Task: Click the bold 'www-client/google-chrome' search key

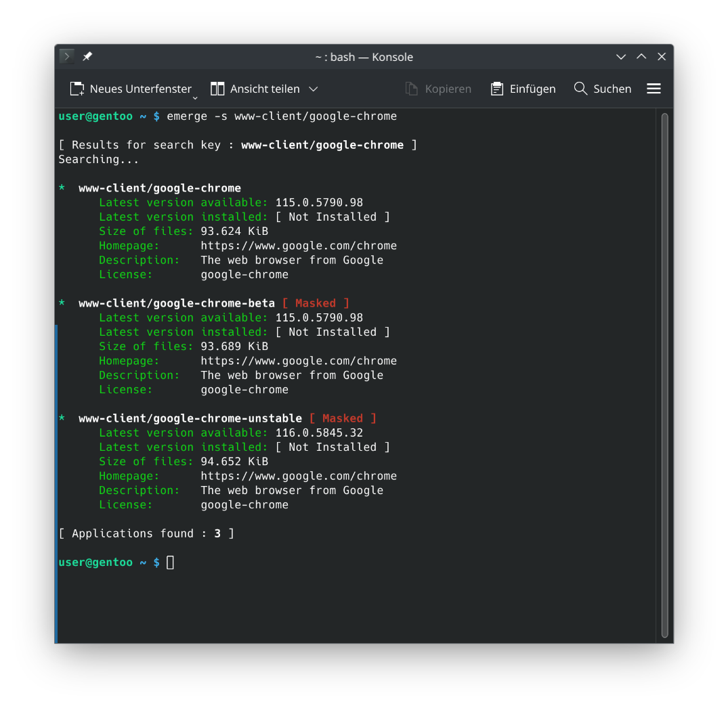Action: (x=322, y=145)
